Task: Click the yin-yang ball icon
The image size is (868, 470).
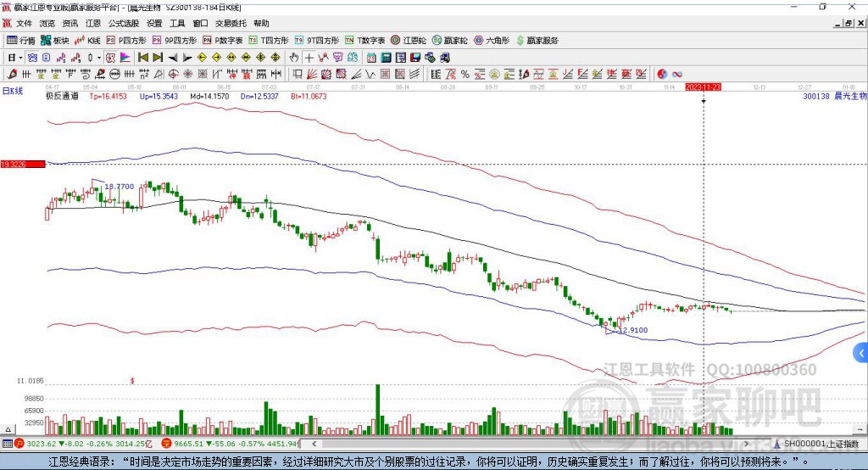Action: [662, 75]
